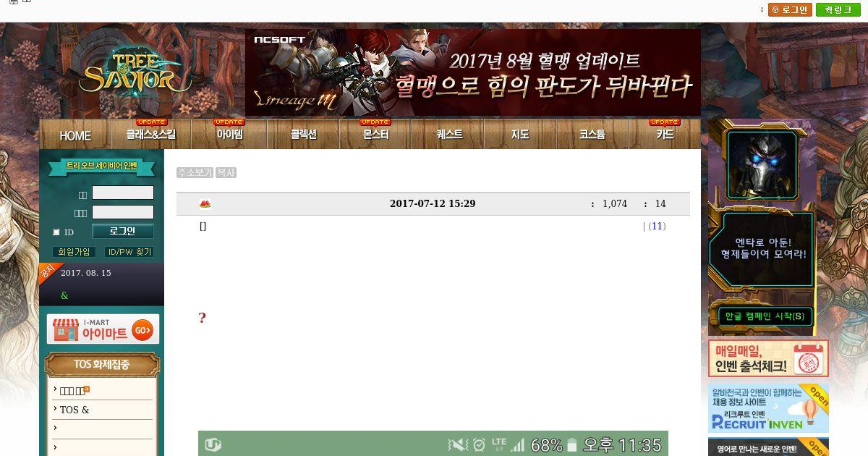The width and height of the screenshot is (868, 456).
Task: Click the 트리 오브 세이비어 인벤 ribbon title
Action: [x=101, y=166]
